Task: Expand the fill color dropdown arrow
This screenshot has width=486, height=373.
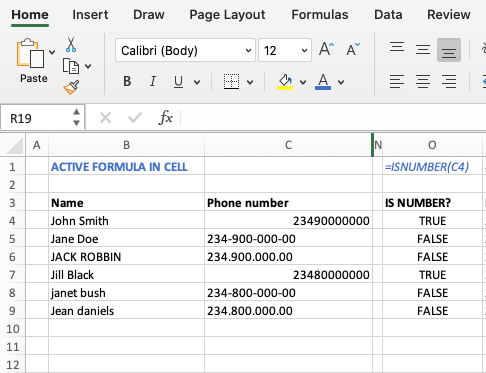Action: pyautogui.click(x=303, y=82)
